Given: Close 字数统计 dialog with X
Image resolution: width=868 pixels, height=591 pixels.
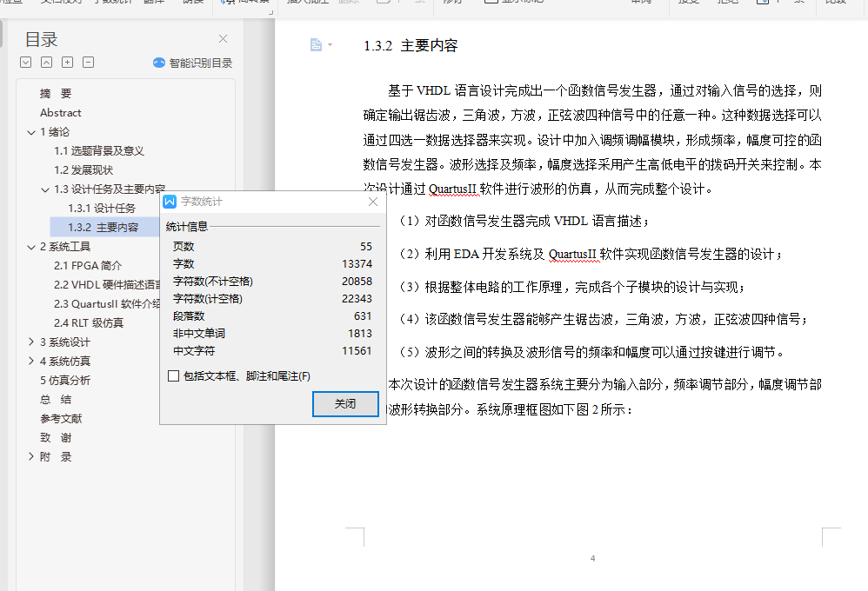Looking at the screenshot, I should tap(373, 202).
